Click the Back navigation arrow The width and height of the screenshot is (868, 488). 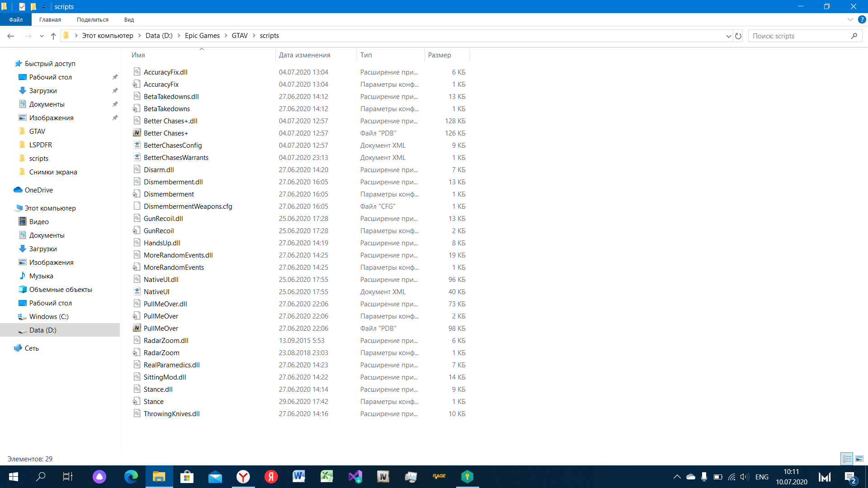[11, 36]
